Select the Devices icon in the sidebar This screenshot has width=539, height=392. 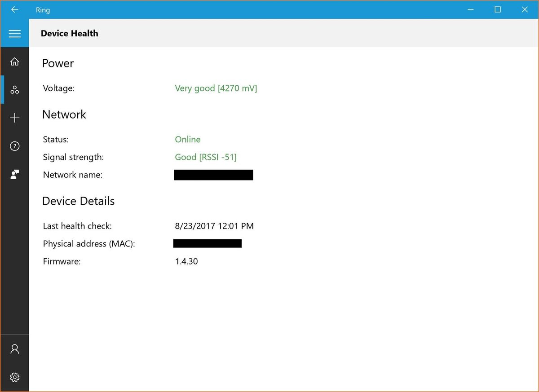15,90
